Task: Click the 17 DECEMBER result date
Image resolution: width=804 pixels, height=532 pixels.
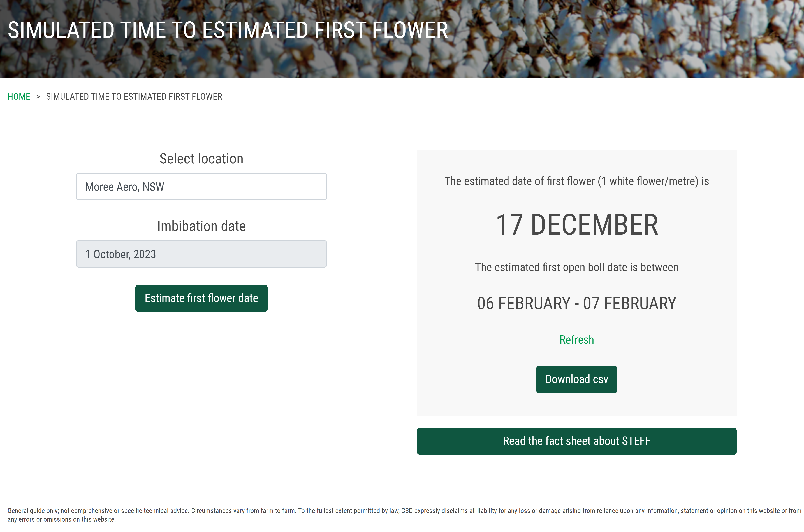Action: [x=576, y=225]
